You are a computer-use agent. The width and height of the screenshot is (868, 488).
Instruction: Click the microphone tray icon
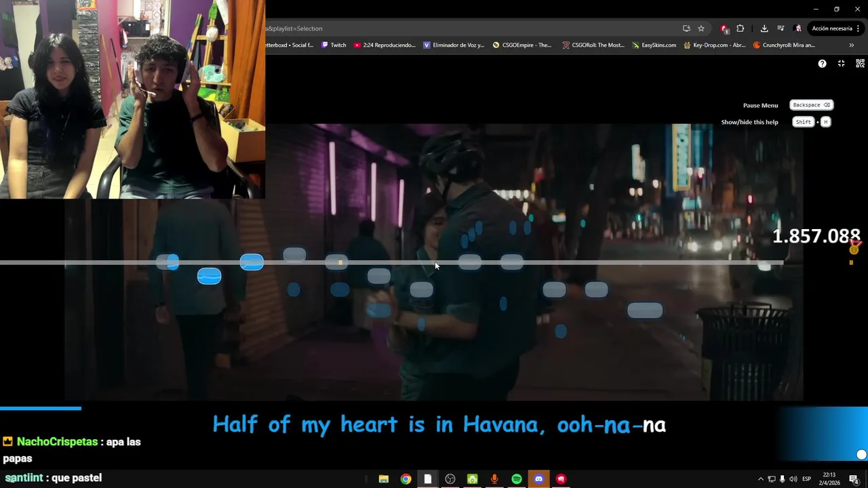[x=783, y=479]
